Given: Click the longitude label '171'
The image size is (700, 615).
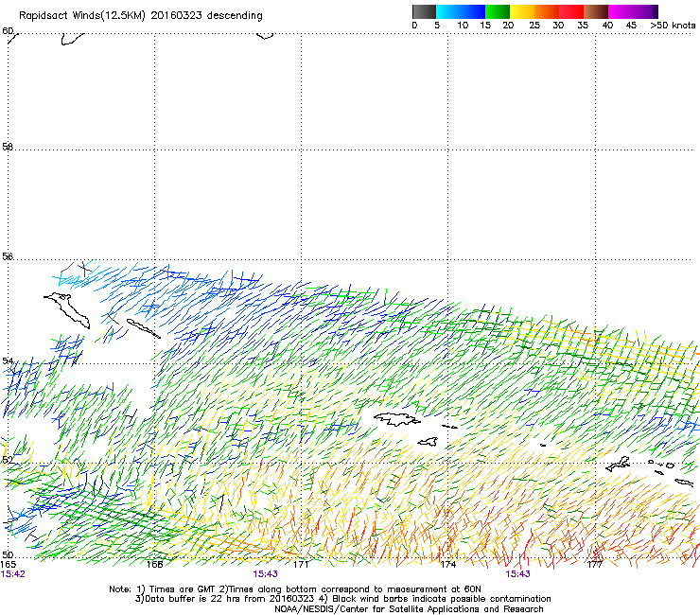Looking at the screenshot, I should (301, 565).
